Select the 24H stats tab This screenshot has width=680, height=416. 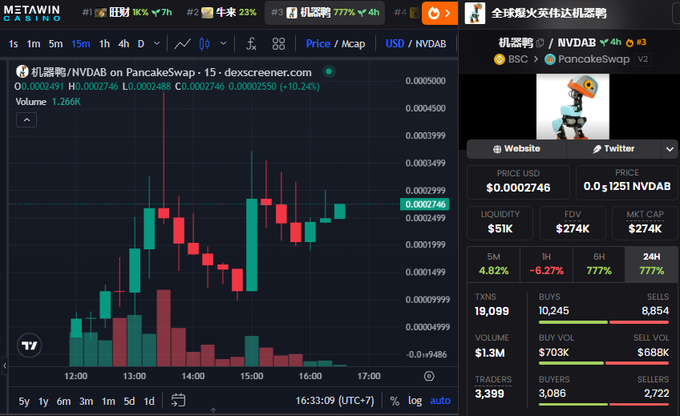coord(651,264)
